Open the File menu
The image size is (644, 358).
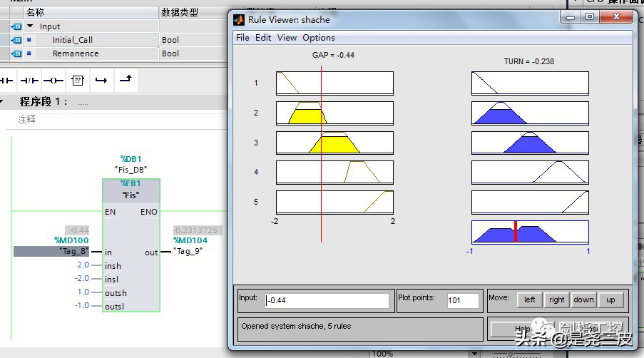pos(242,38)
